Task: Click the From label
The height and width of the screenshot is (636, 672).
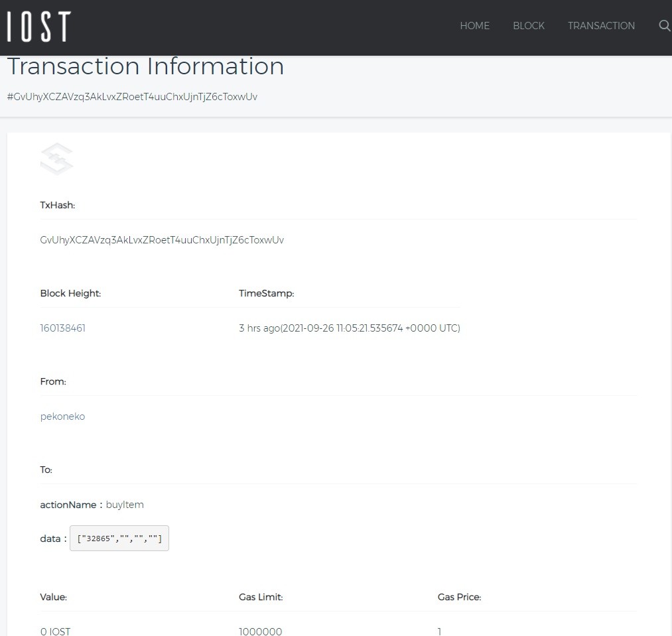Action: 53,382
